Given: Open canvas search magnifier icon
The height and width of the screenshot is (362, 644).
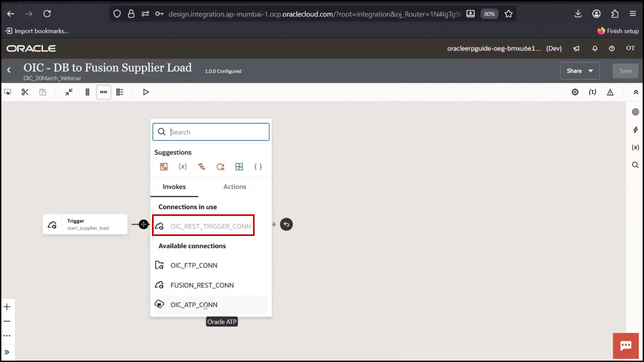Looking at the screenshot, I should tap(635, 165).
